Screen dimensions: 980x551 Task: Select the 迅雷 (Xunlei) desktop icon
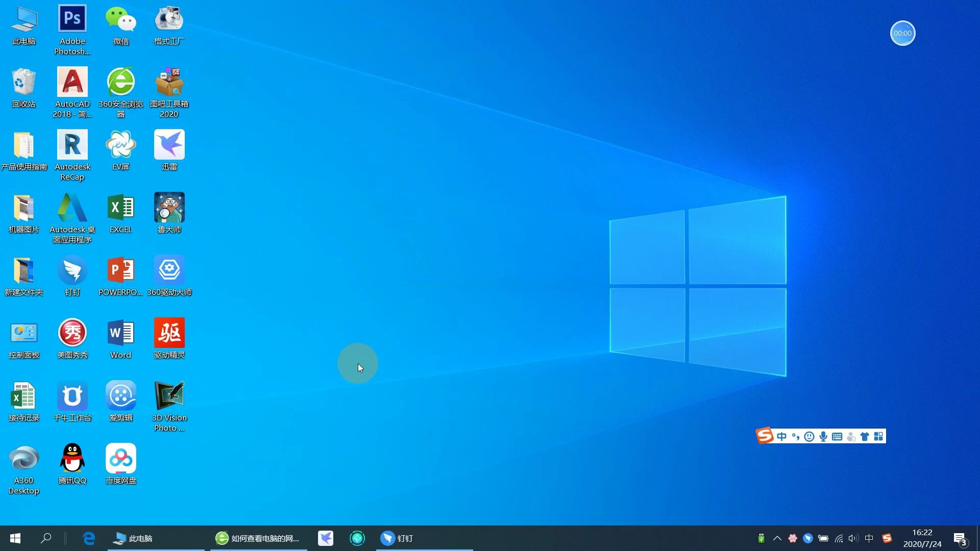[x=169, y=151]
